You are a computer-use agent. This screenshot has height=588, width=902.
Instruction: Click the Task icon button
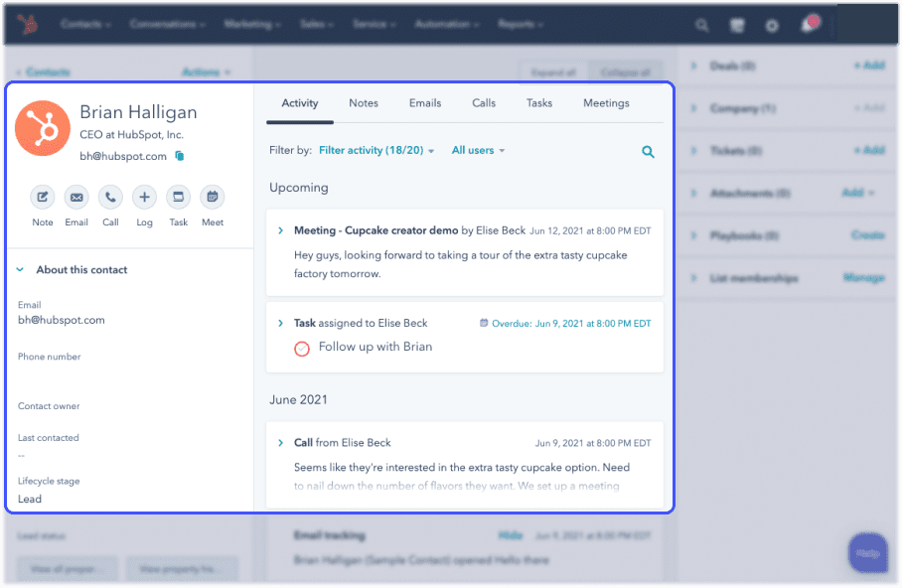point(179,198)
